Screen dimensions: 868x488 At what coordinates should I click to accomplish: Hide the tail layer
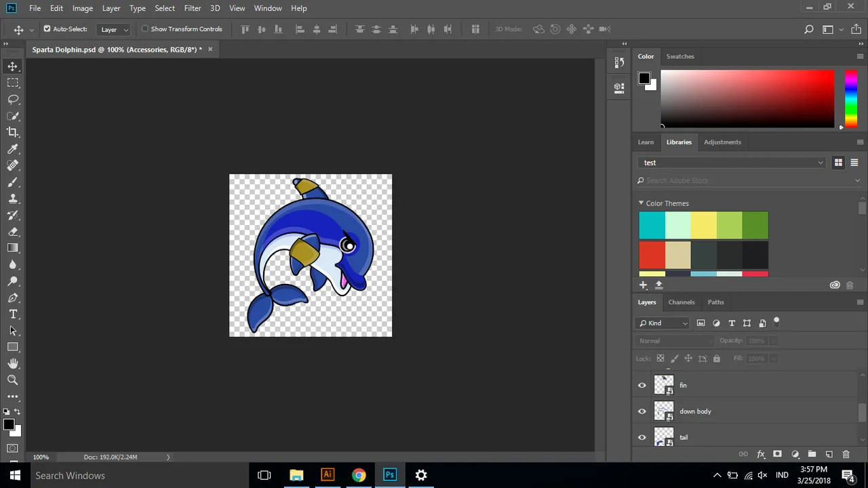642,437
